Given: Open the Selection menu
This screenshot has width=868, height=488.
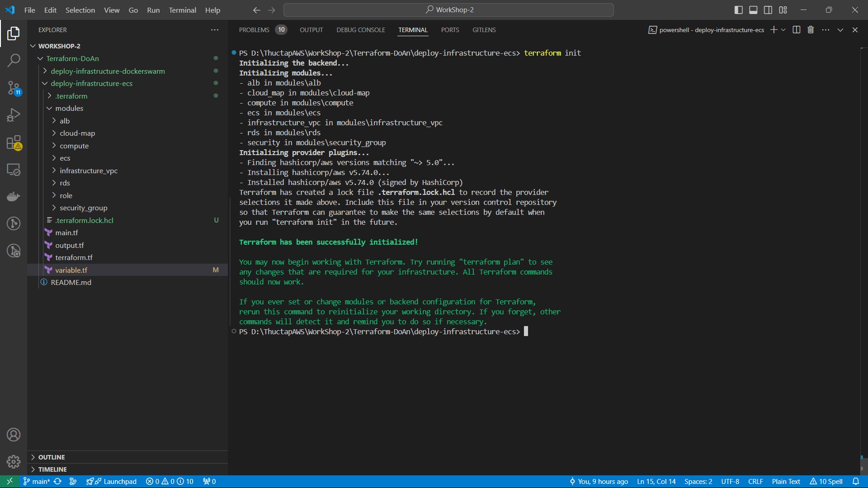Looking at the screenshot, I should 80,10.
